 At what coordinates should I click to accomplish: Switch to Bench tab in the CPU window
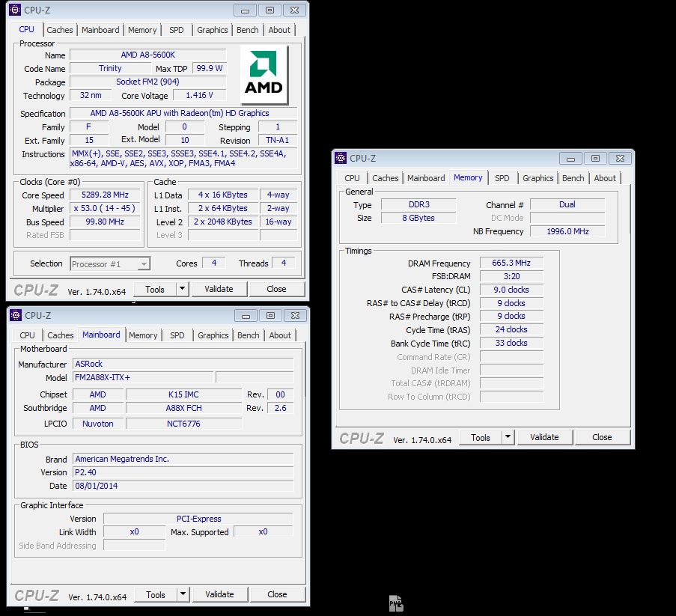[x=248, y=30]
